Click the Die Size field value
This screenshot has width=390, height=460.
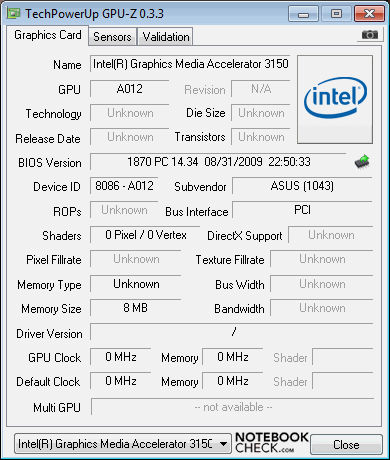click(x=261, y=113)
